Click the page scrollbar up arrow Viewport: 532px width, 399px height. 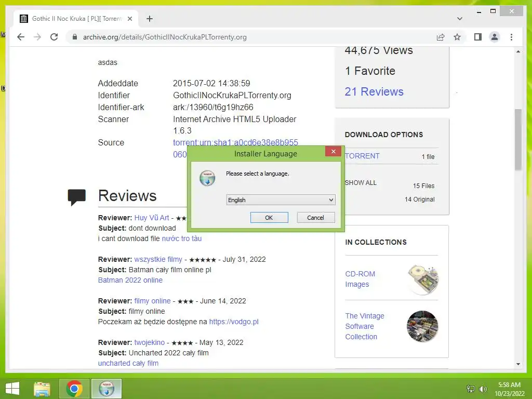coord(518,51)
